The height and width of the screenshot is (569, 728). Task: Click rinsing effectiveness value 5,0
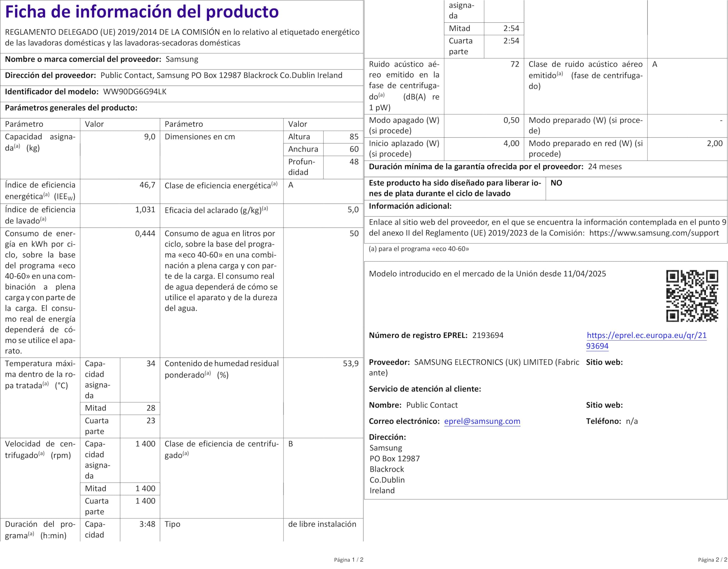tap(353, 209)
